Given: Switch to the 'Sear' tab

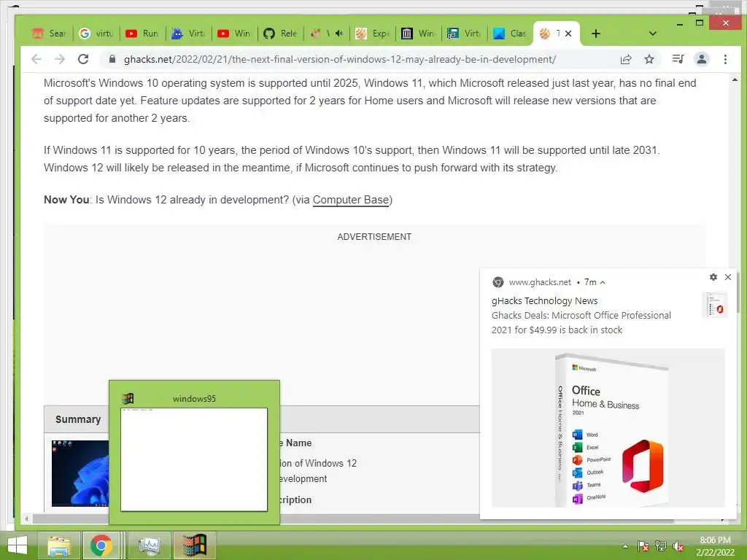Looking at the screenshot, I should [50, 34].
